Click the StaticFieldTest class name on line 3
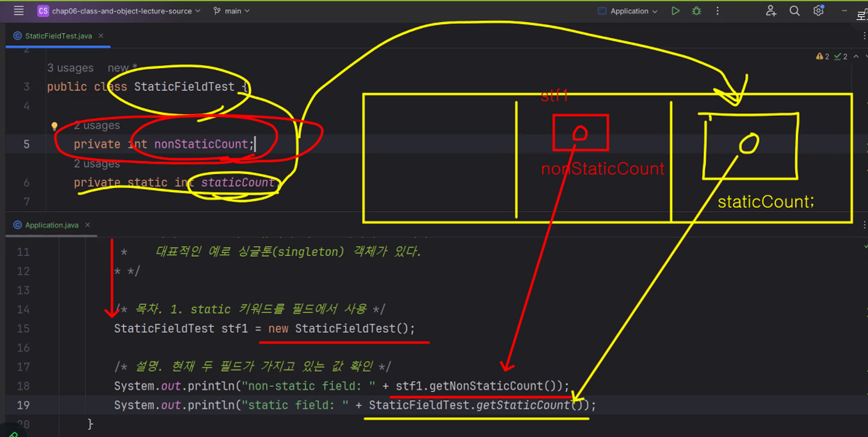The image size is (868, 437). (x=184, y=87)
